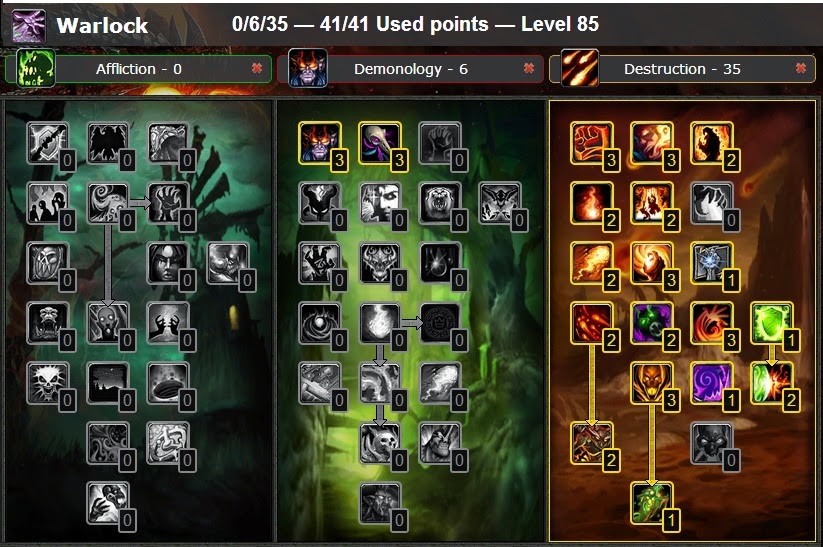This screenshot has height=547, width=823.
Task: Select the green shield talent in Destruction
Action: 772,323
